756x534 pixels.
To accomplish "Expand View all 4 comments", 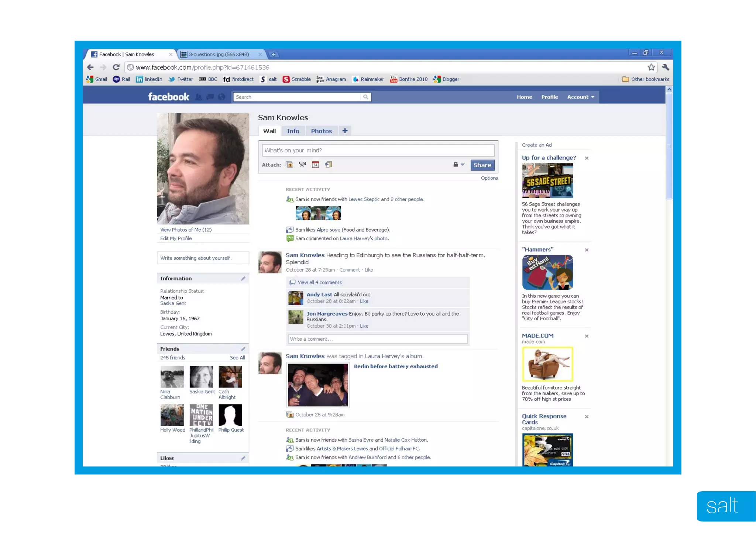I will (x=319, y=282).
